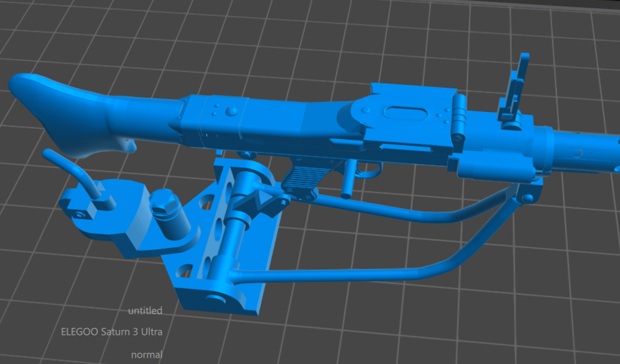
Task: Open the ELEGOO Saturn 3 Ultra printer profile
Action: (112, 332)
